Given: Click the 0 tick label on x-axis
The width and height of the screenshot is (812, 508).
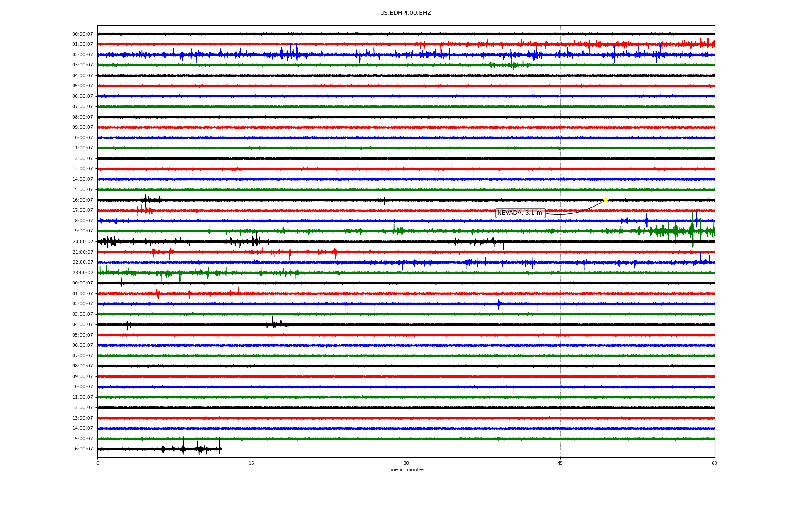Looking at the screenshot, I should pos(98,463).
